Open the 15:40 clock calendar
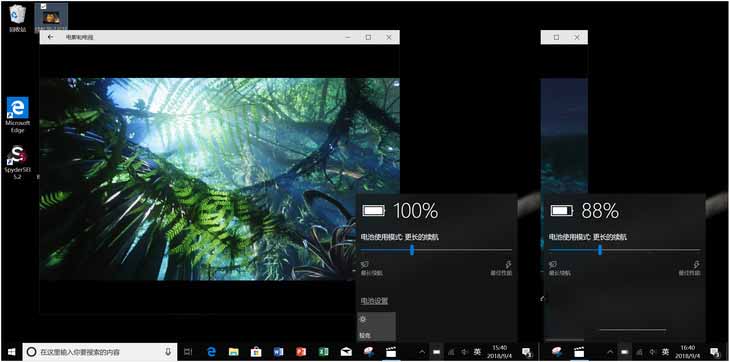The image size is (730, 362). coord(499,352)
